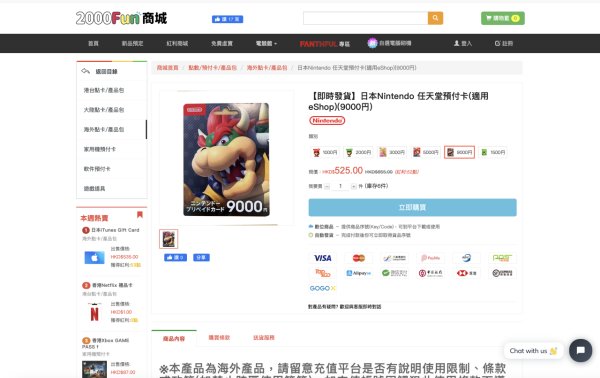Click the Mastercard payment icon
The image size is (600, 378).
[x=359, y=258]
